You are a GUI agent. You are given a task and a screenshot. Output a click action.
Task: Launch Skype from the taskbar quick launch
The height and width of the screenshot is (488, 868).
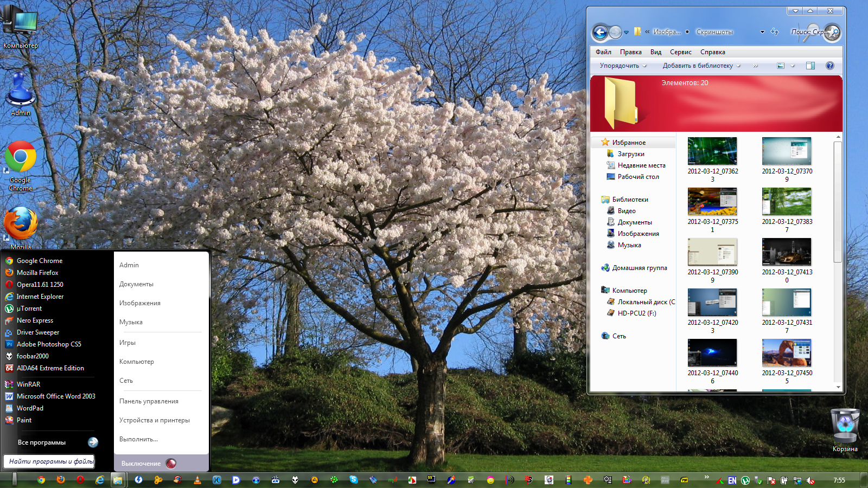pos(354,480)
